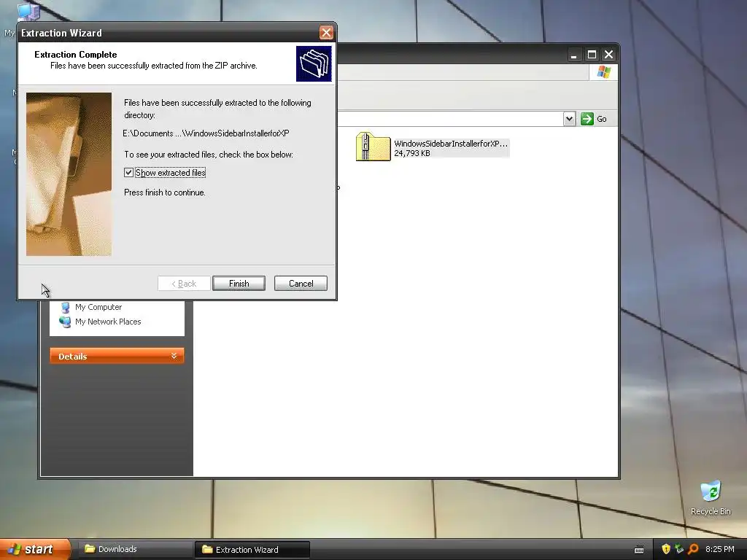Click the Explorer address bar field
This screenshot has height=560, width=747.
click(x=449, y=119)
